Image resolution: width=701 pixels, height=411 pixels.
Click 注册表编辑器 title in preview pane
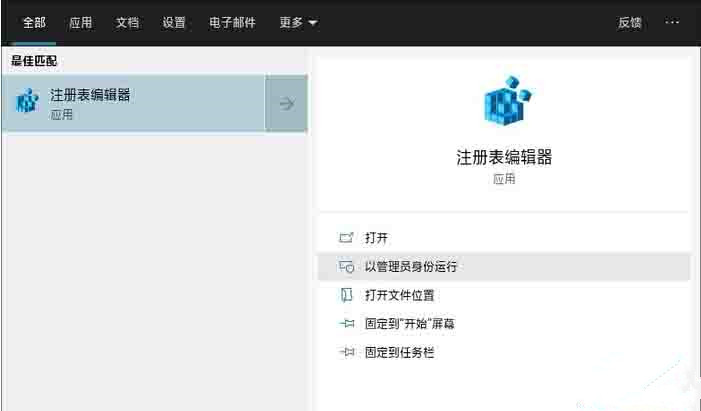pos(504,157)
